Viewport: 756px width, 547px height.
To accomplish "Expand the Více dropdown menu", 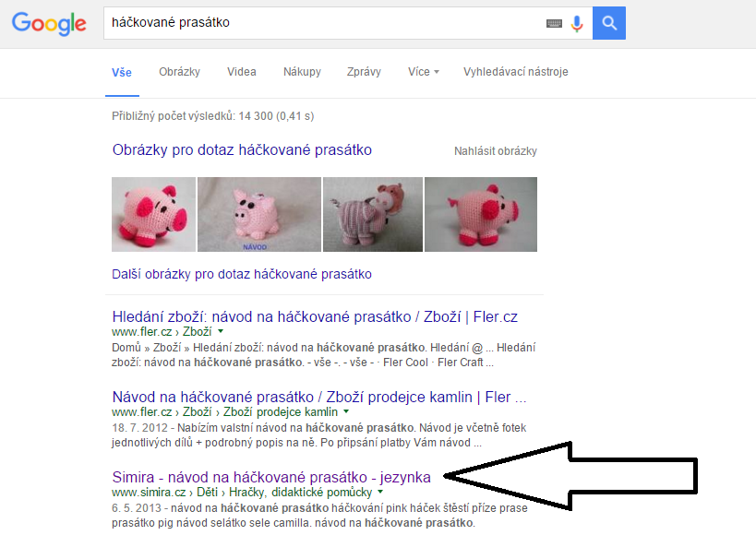I will tap(424, 72).
